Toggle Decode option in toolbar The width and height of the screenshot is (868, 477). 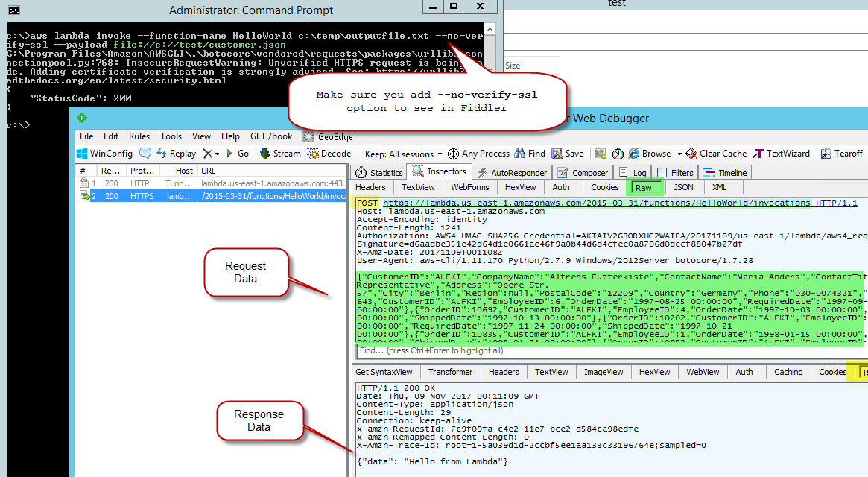329,154
